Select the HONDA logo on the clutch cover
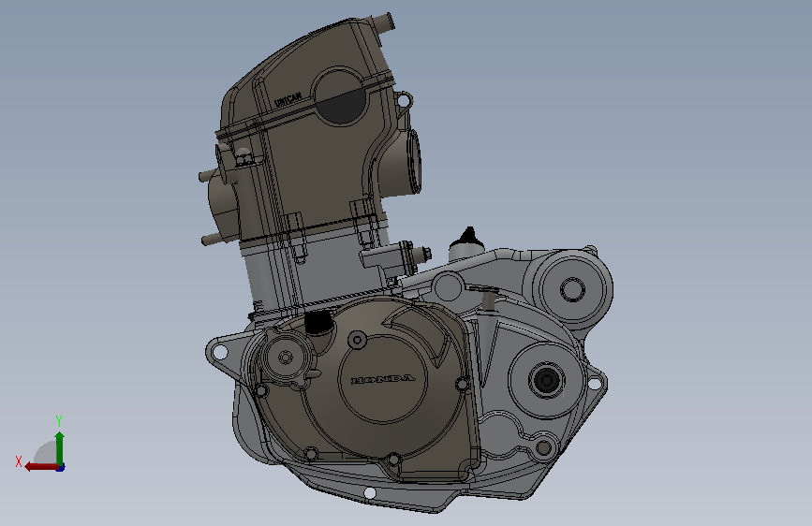812x526 pixels. tap(383, 379)
